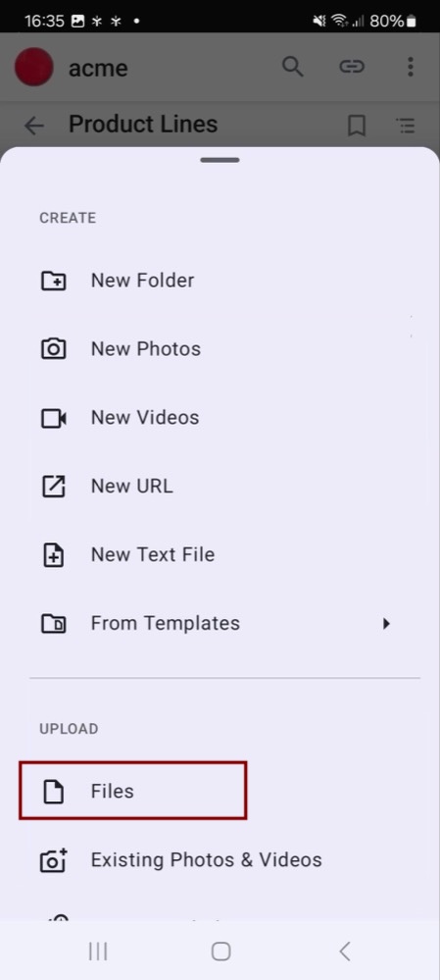This screenshot has height=980, width=440.
Task: Open the list view options icon
Action: pos(406,126)
